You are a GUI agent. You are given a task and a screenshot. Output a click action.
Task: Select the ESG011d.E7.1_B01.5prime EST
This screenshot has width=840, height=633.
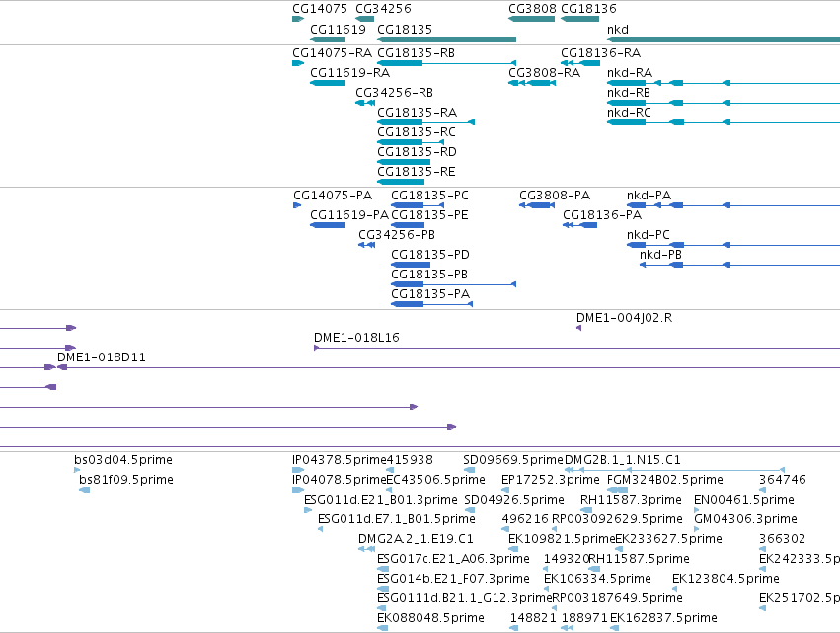click(321, 529)
